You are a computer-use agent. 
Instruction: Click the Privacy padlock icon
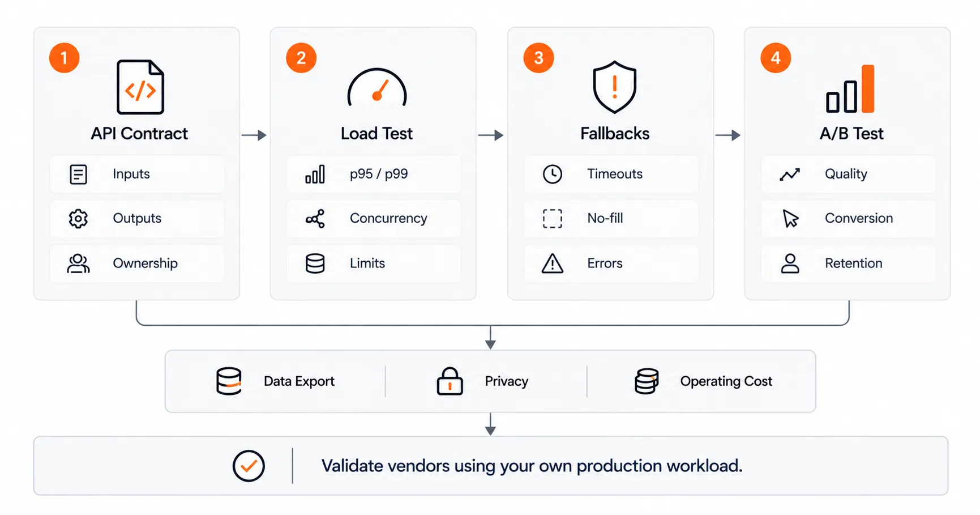click(450, 381)
